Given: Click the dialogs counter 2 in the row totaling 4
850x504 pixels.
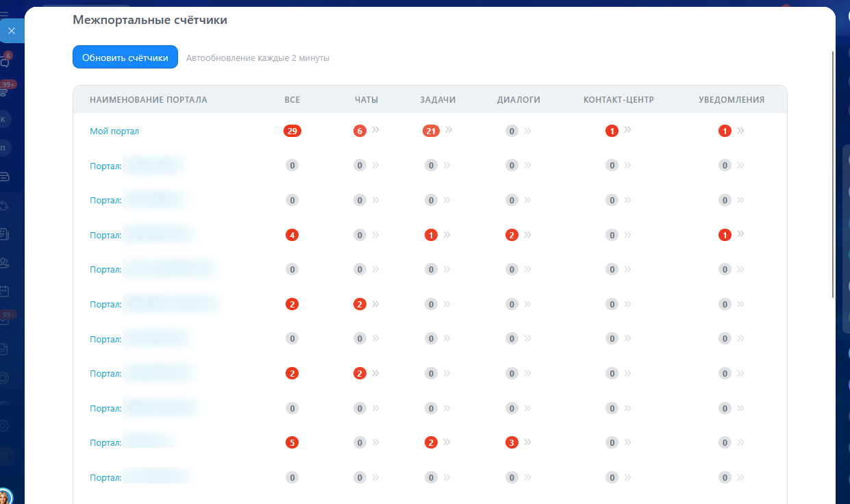Looking at the screenshot, I should click(512, 235).
